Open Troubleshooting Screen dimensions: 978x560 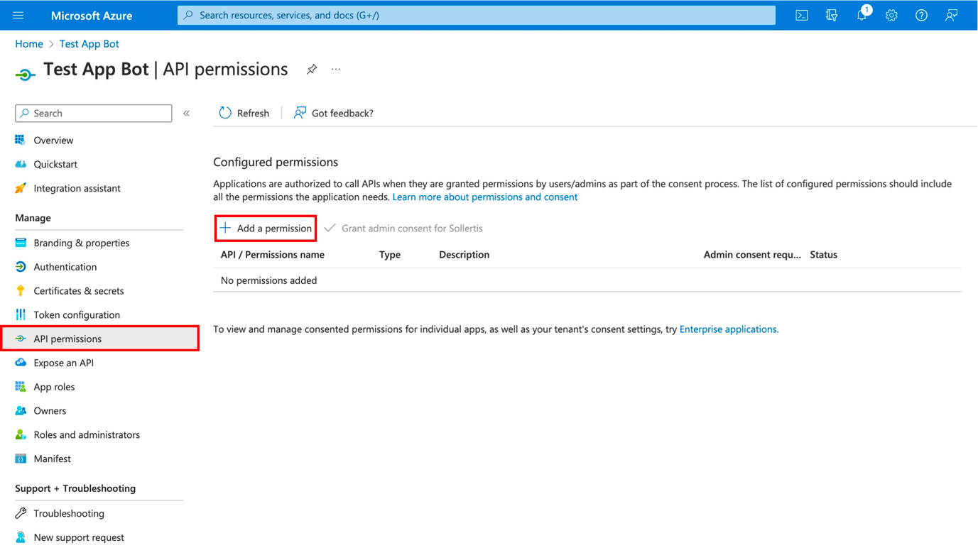point(69,514)
